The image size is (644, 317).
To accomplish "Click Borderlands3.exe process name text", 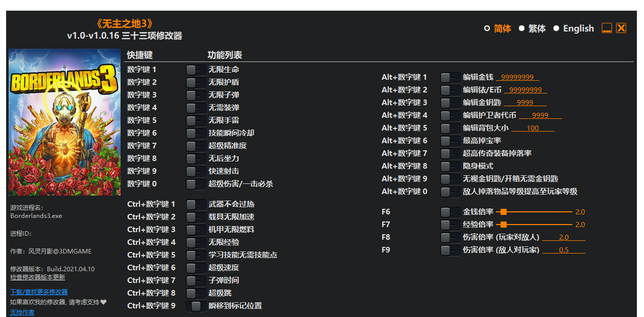I will (36, 215).
